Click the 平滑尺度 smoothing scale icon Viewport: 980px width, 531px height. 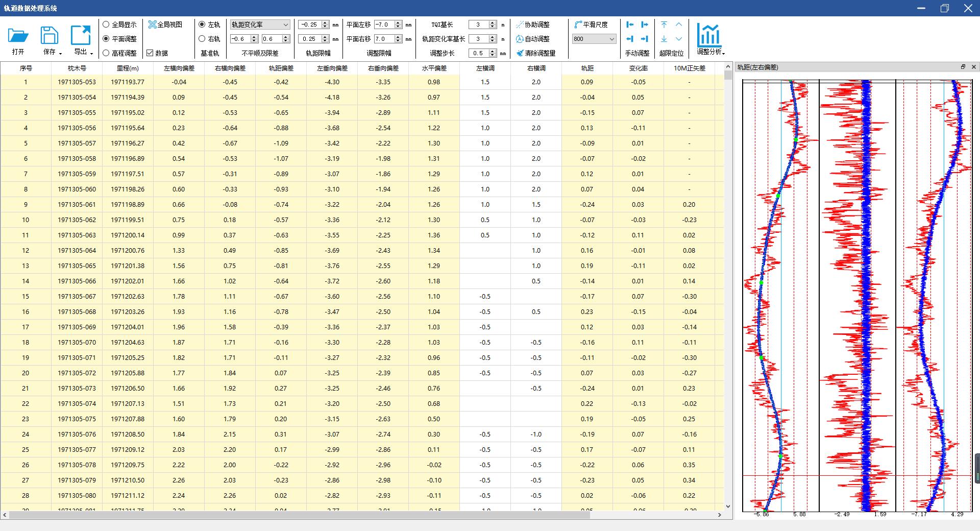pyautogui.click(x=578, y=25)
